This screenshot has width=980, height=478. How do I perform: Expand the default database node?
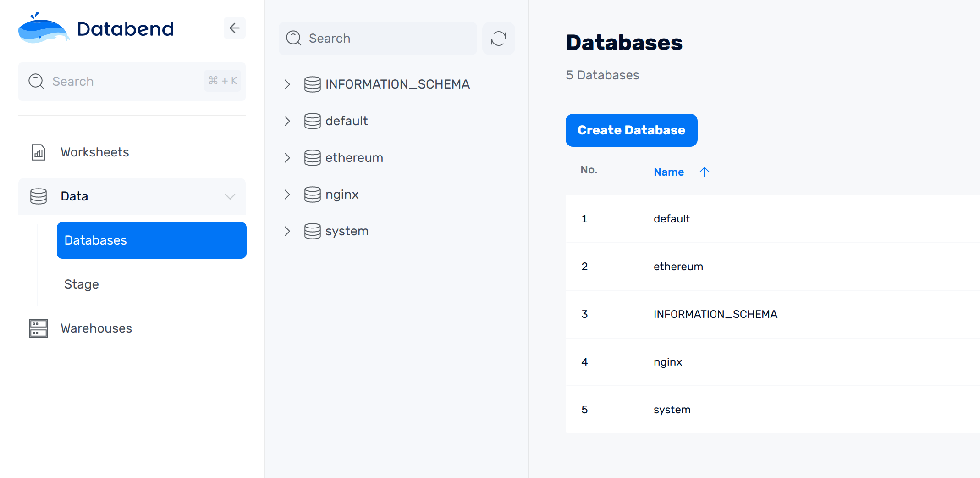tap(287, 121)
